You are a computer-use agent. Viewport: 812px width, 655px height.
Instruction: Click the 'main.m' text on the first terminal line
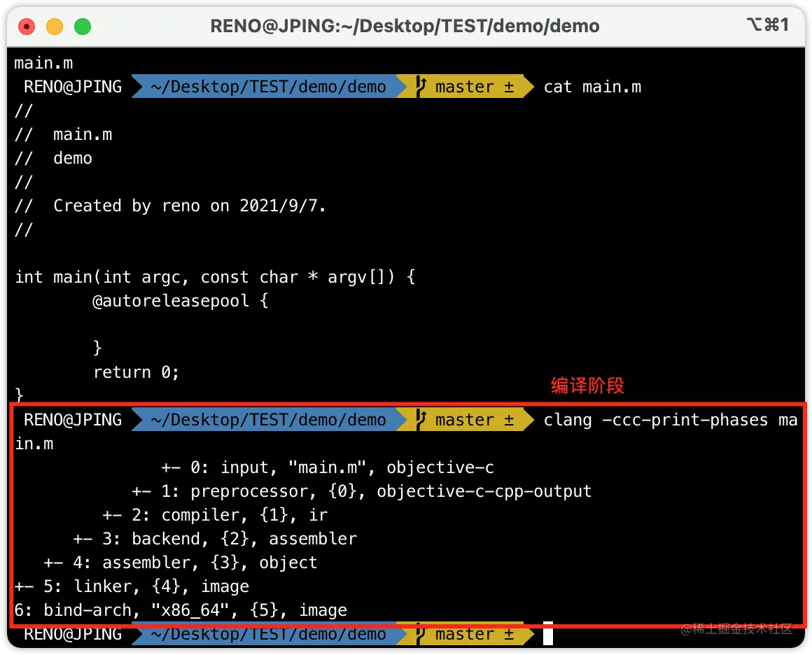pyautogui.click(x=43, y=63)
